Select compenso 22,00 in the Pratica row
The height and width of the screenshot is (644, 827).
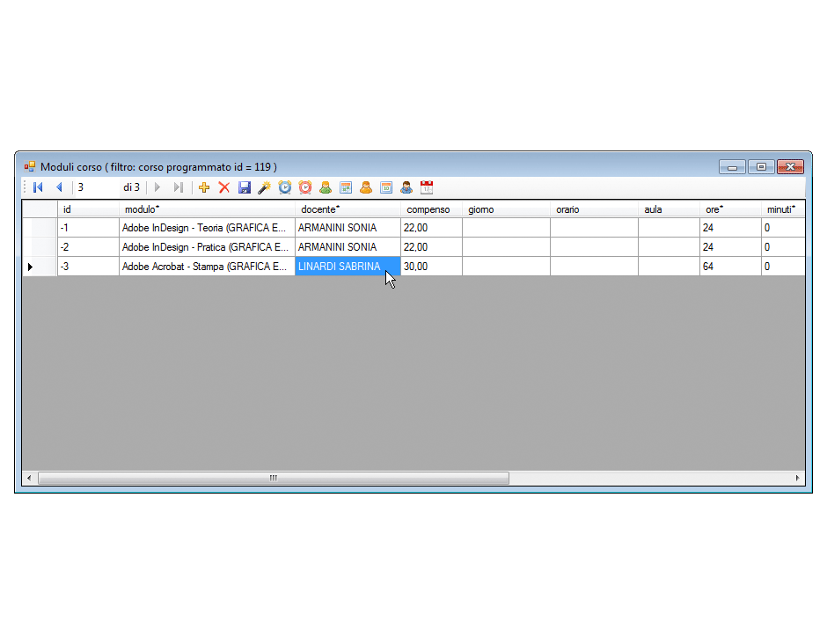point(431,247)
